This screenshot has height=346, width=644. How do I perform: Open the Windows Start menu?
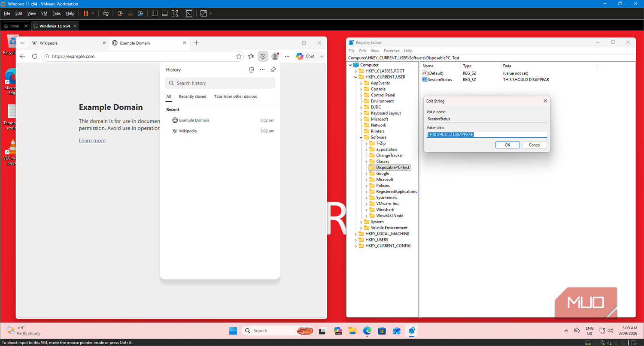coord(233,331)
